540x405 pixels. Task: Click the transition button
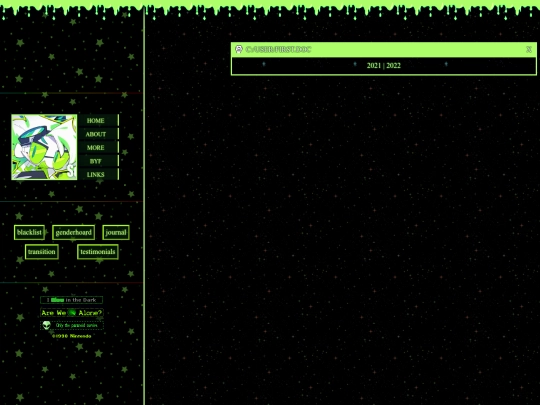[x=42, y=252]
